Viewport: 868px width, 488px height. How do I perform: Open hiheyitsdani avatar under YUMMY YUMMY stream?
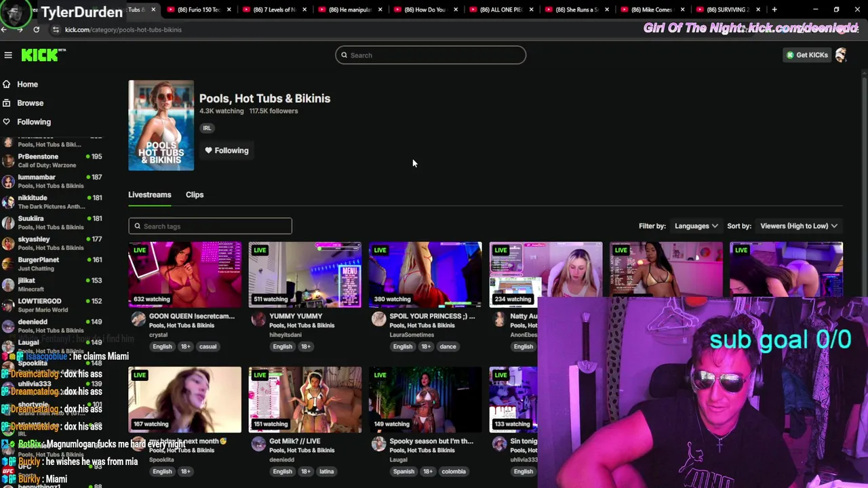point(258,319)
